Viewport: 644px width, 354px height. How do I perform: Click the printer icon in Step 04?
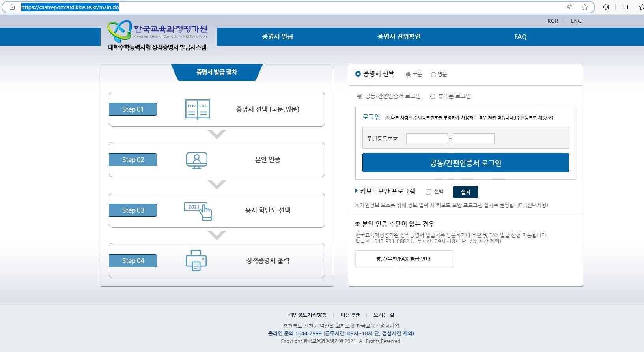pyautogui.click(x=196, y=260)
